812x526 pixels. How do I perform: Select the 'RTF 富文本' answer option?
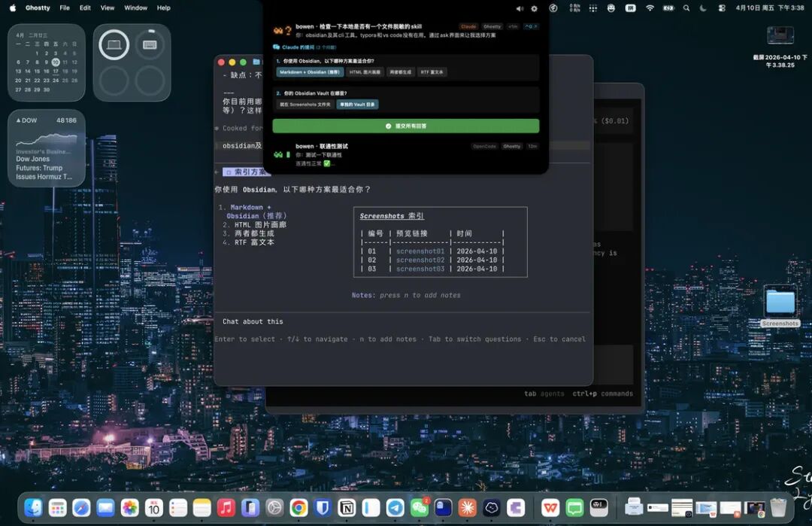[x=432, y=72]
